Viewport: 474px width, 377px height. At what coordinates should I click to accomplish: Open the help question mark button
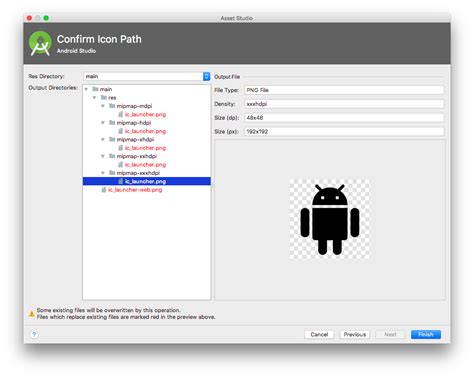click(34, 334)
